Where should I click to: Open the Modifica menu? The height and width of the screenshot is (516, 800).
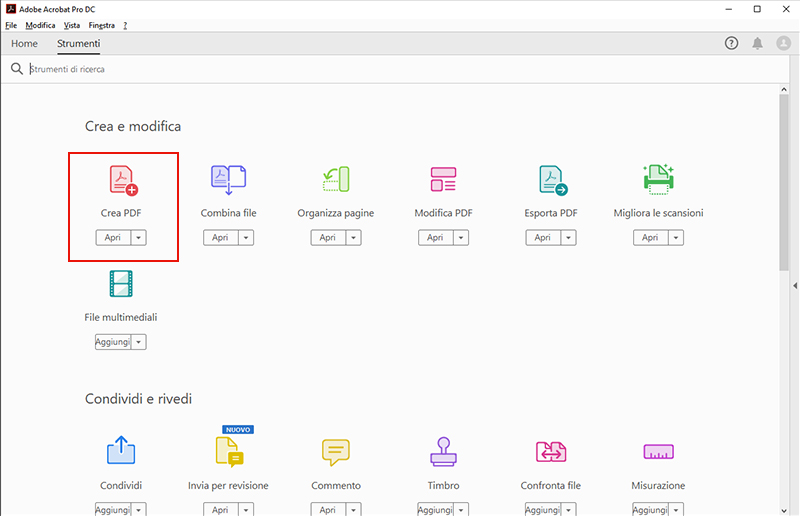coord(40,25)
